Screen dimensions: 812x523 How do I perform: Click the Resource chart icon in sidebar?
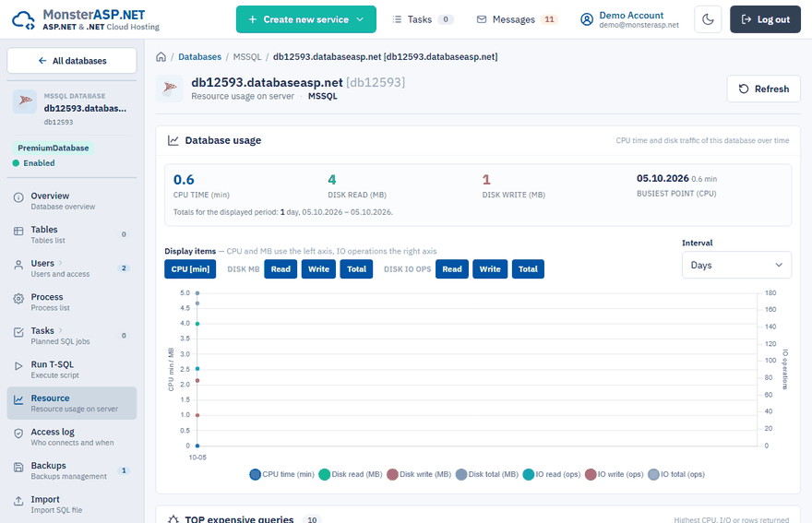click(x=18, y=399)
